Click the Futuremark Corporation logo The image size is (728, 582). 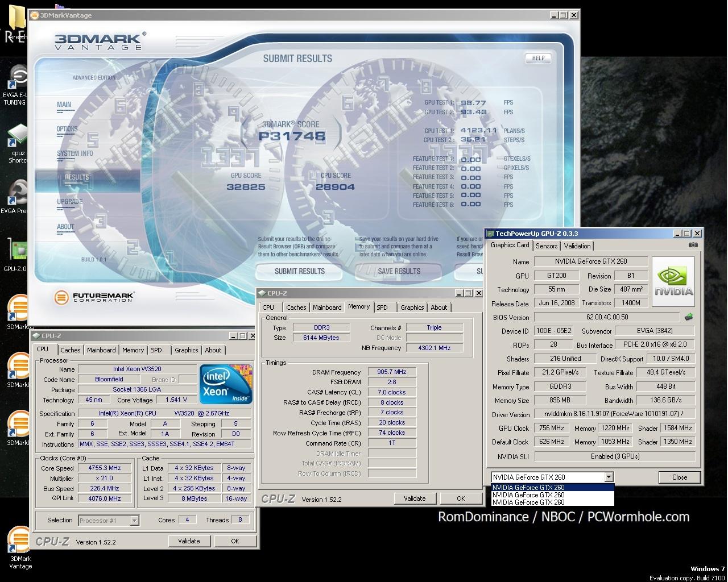94,297
